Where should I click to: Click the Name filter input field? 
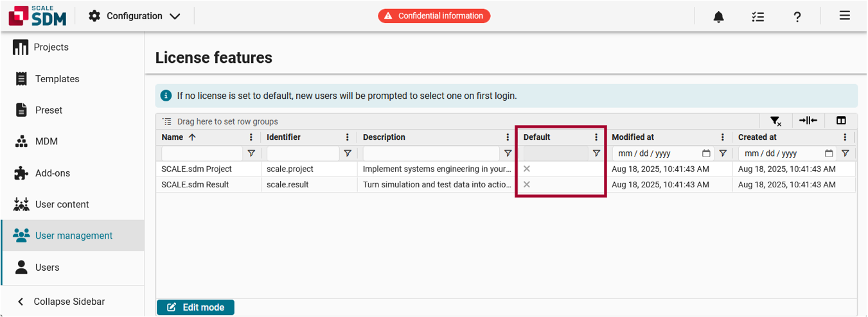202,153
